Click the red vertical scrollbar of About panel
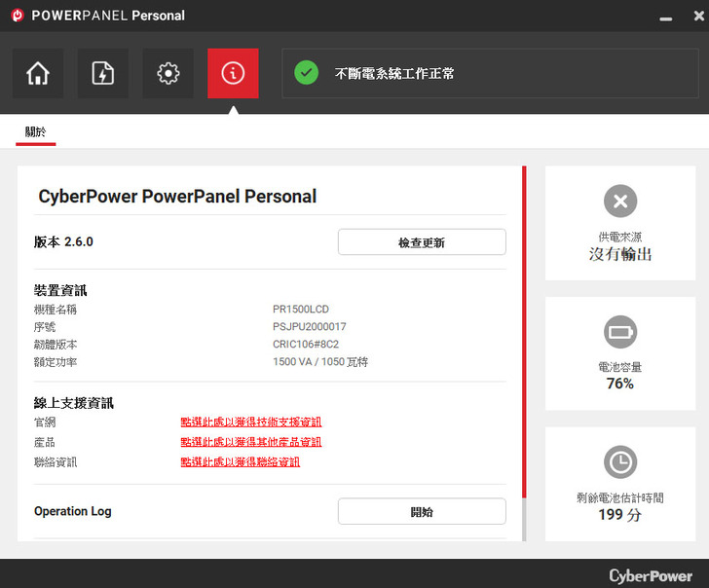The height and width of the screenshot is (588, 709). (x=524, y=331)
